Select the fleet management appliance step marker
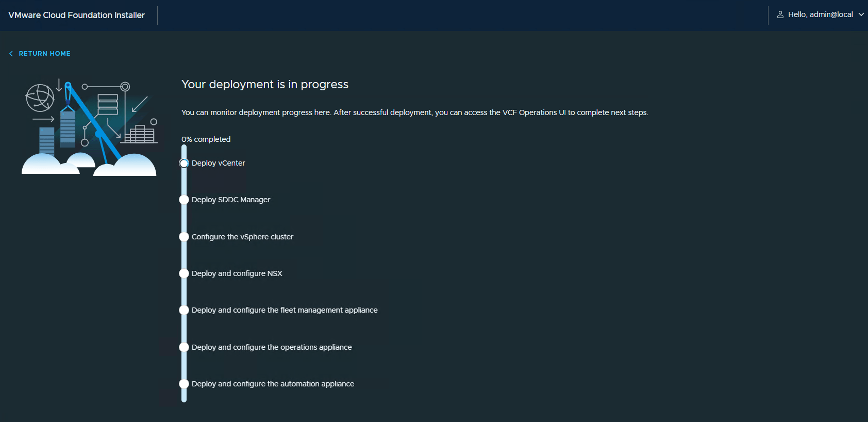Viewport: 868px width, 422px height. point(184,310)
